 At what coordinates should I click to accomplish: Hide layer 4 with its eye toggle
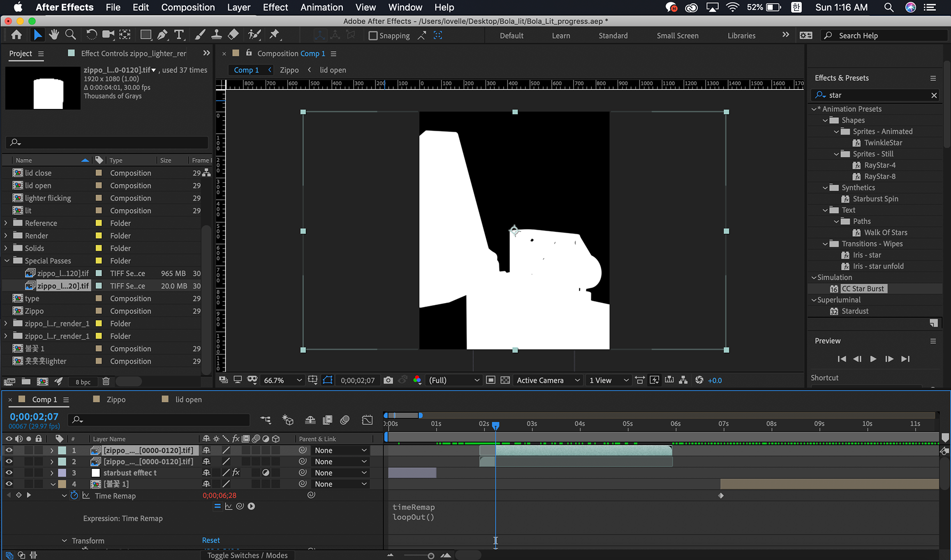[x=9, y=484]
